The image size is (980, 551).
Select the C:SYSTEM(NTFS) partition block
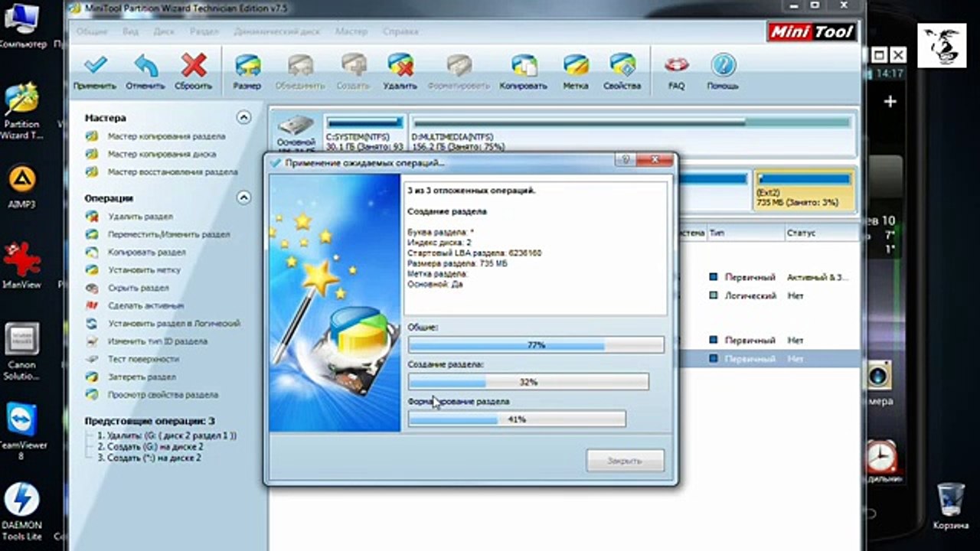(365, 132)
